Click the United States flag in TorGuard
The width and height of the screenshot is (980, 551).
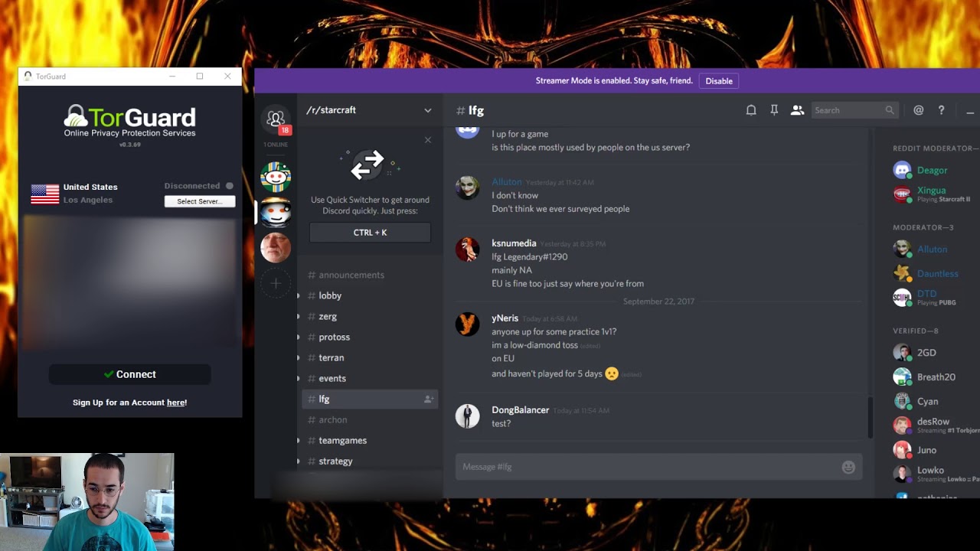click(x=45, y=194)
